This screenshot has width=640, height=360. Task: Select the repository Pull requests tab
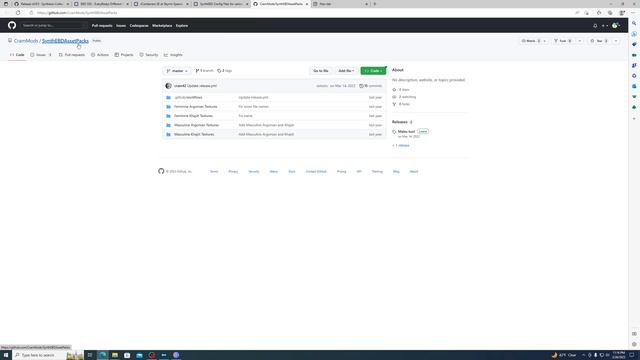point(72,55)
